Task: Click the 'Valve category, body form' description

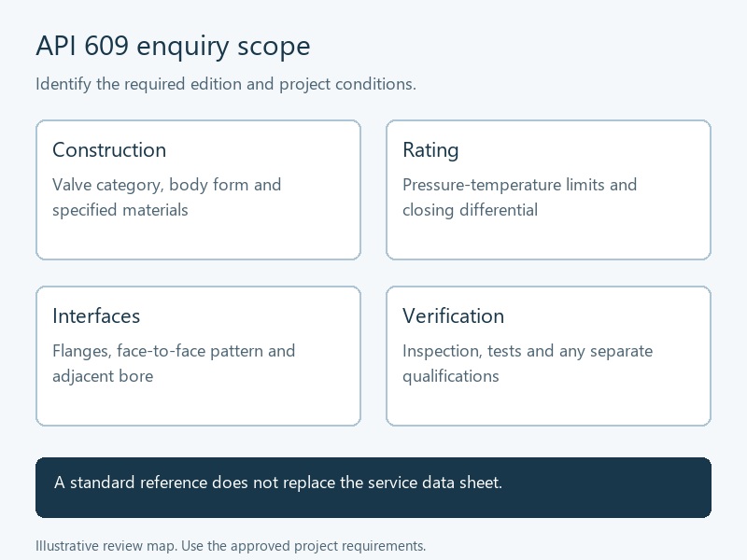Action: 167,197
